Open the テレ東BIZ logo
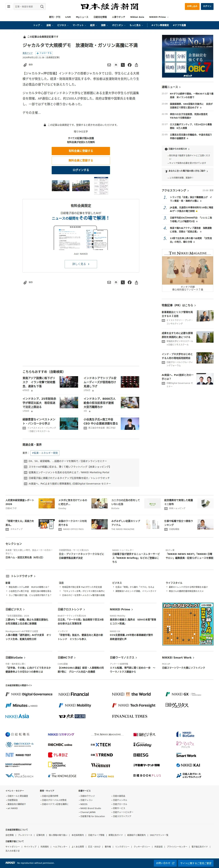 click(58, 755)
